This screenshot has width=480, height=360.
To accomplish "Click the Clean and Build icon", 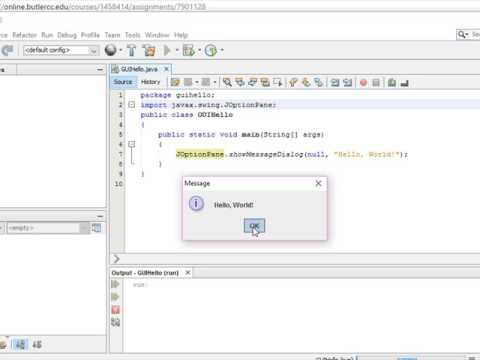I will click(149, 50).
